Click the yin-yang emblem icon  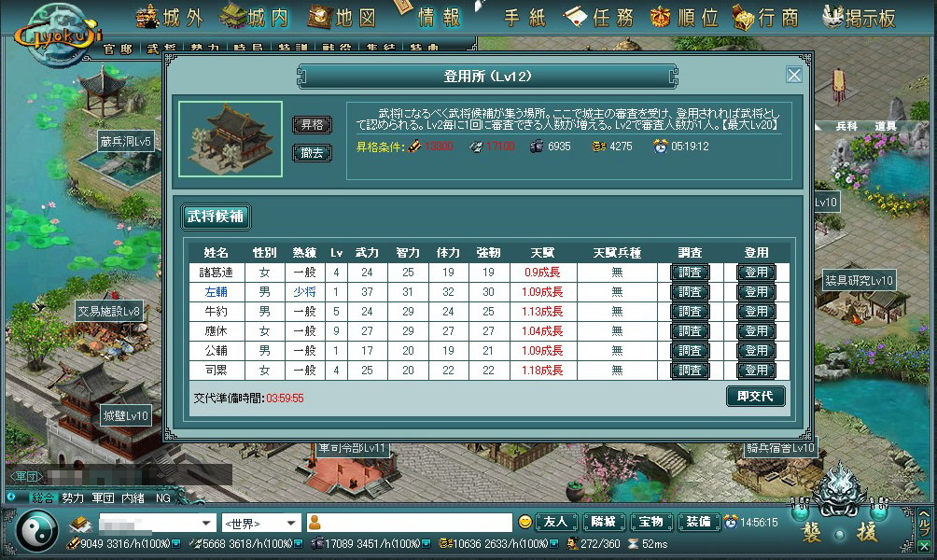tap(37, 531)
